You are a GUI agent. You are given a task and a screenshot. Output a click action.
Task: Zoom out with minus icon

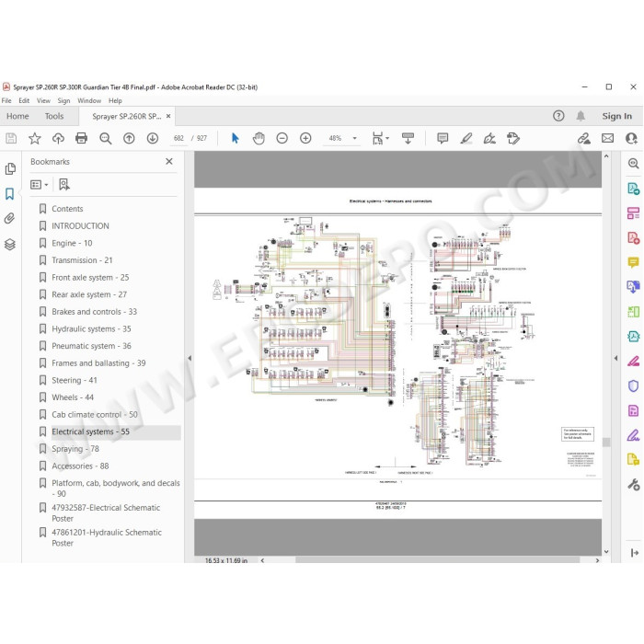[282, 138]
